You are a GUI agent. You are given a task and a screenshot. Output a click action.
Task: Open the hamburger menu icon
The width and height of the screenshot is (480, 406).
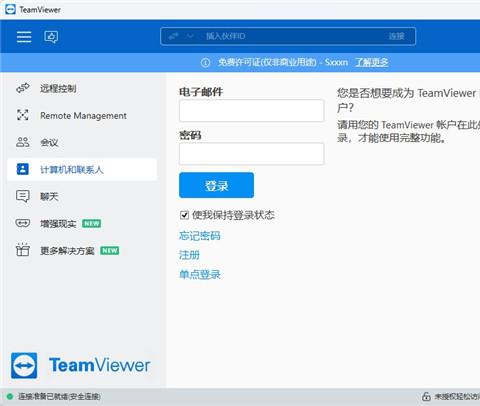[24, 37]
